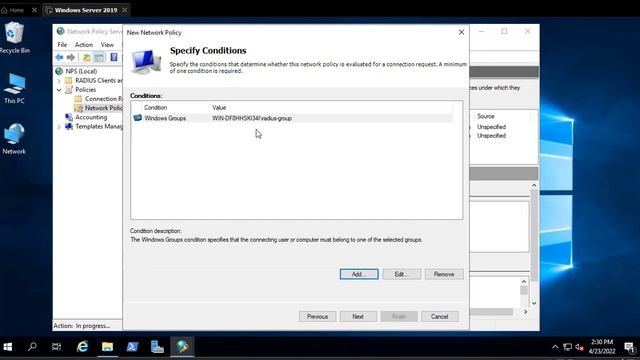This screenshot has width=640, height=360.
Task: Click the Source column header in NPS window
Action: [x=486, y=116]
